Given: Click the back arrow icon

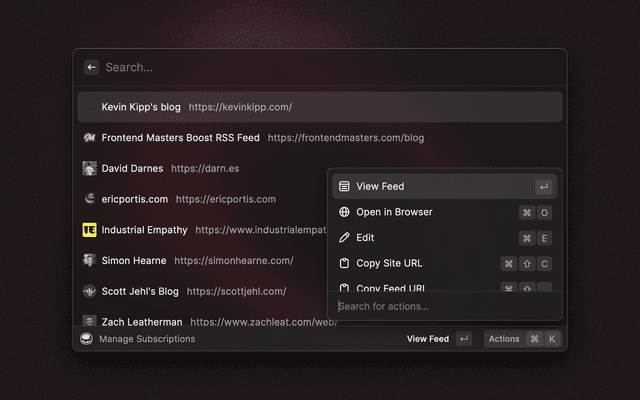Looking at the screenshot, I should tap(91, 67).
